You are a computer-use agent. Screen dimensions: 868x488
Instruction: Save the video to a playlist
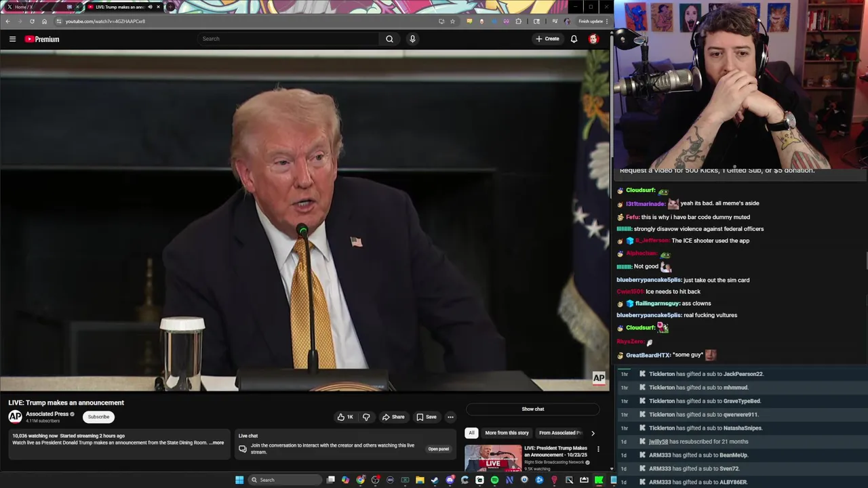coord(427,417)
